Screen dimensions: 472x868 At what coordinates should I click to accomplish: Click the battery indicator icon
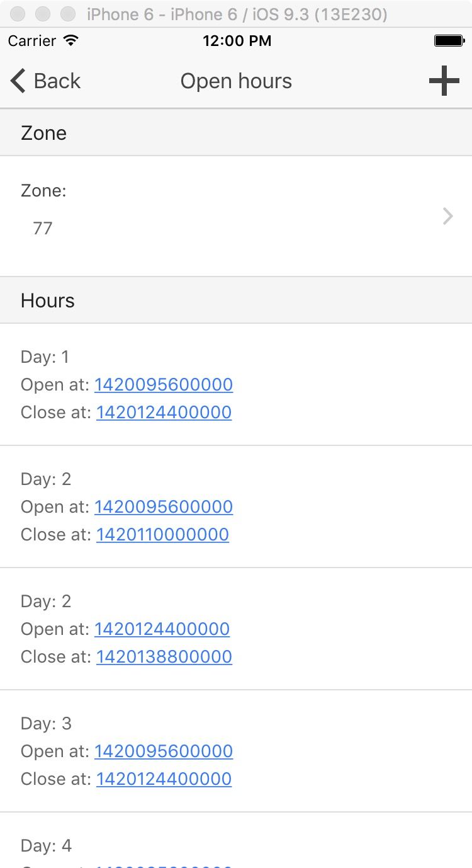(449, 41)
